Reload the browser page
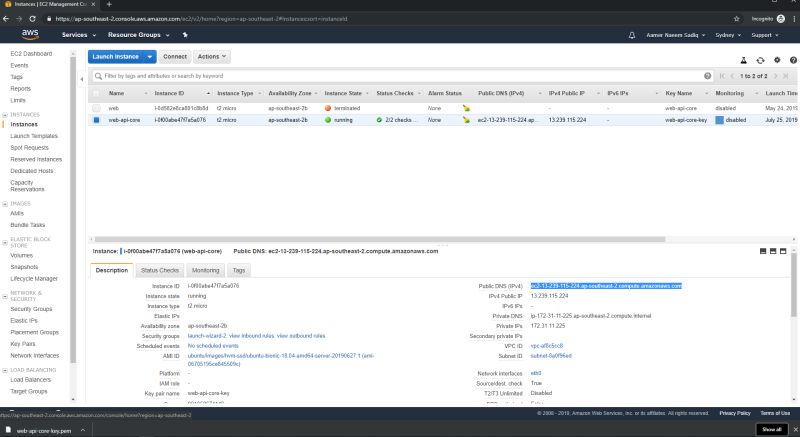 32,19
